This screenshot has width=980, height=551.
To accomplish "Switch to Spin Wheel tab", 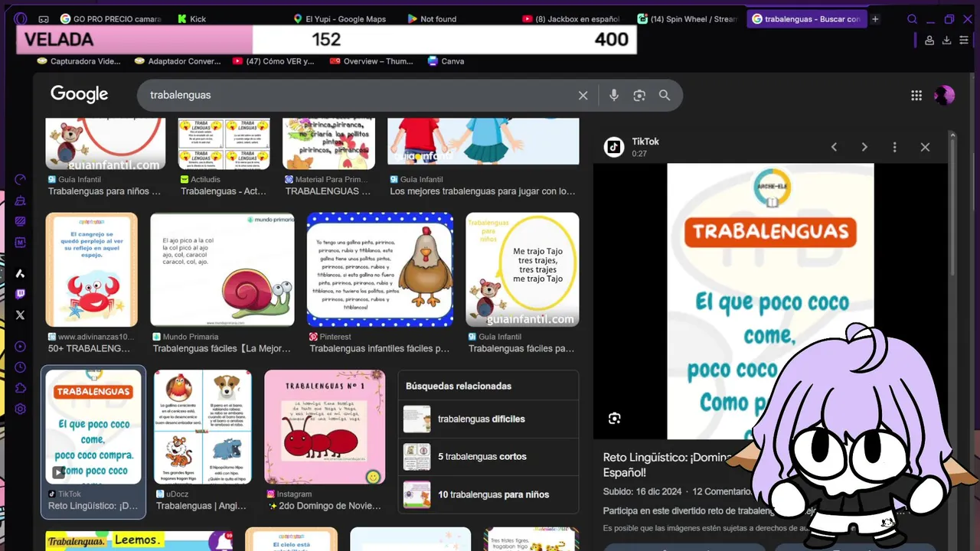I will tap(688, 19).
